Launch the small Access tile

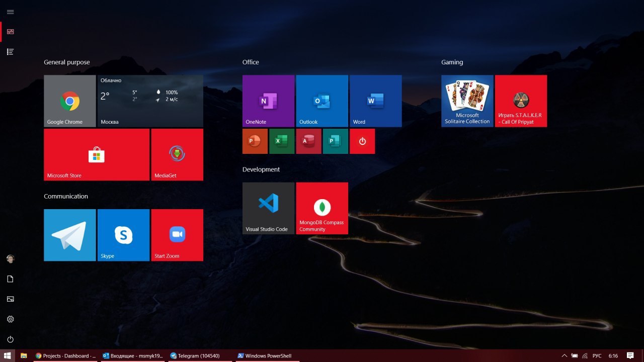pyautogui.click(x=308, y=141)
